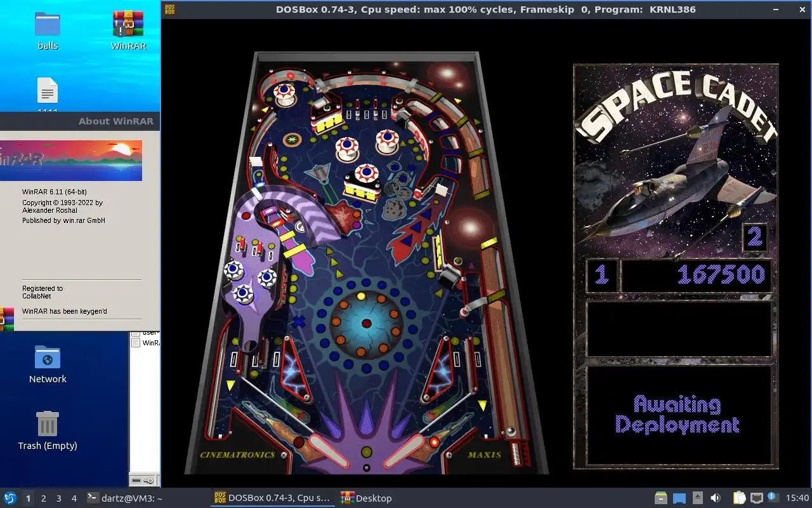Click the eject removable media tray icon
812x508 pixels.
coord(697,498)
